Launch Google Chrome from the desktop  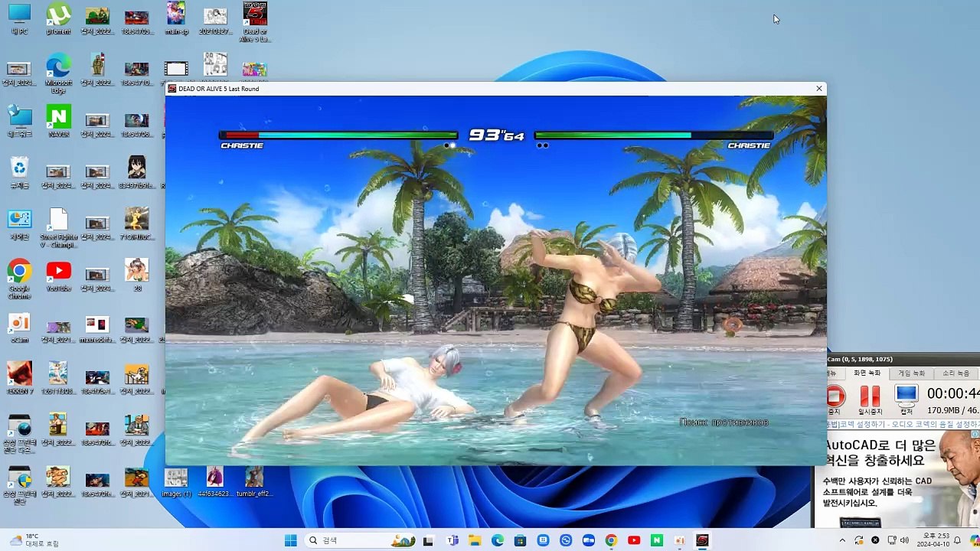coord(19,279)
